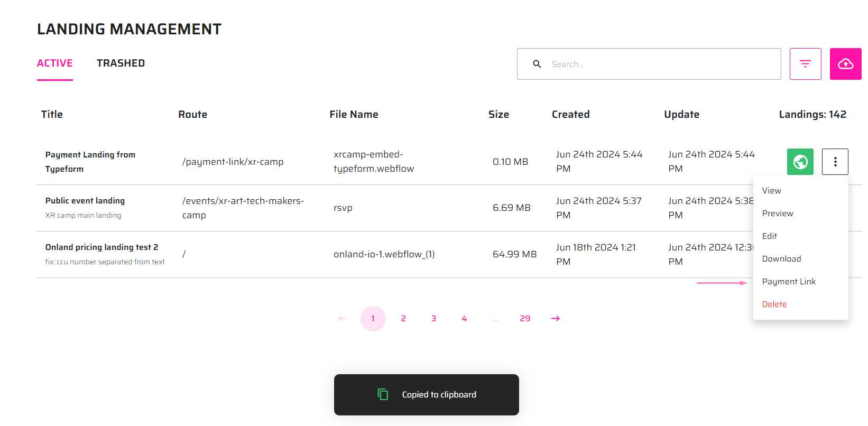
Task: Click file name xrcamp-embed-typeform.webflow
Action: coord(374,162)
